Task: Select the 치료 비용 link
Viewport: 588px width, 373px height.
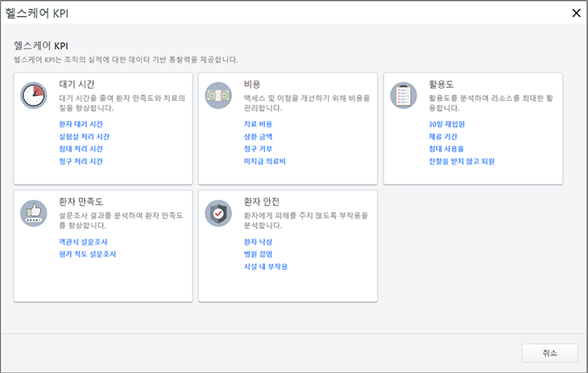Action: click(x=258, y=125)
